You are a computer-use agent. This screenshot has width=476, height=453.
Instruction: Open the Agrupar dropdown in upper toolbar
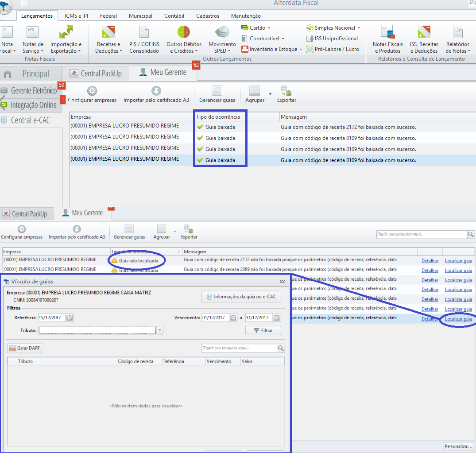click(x=270, y=94)
